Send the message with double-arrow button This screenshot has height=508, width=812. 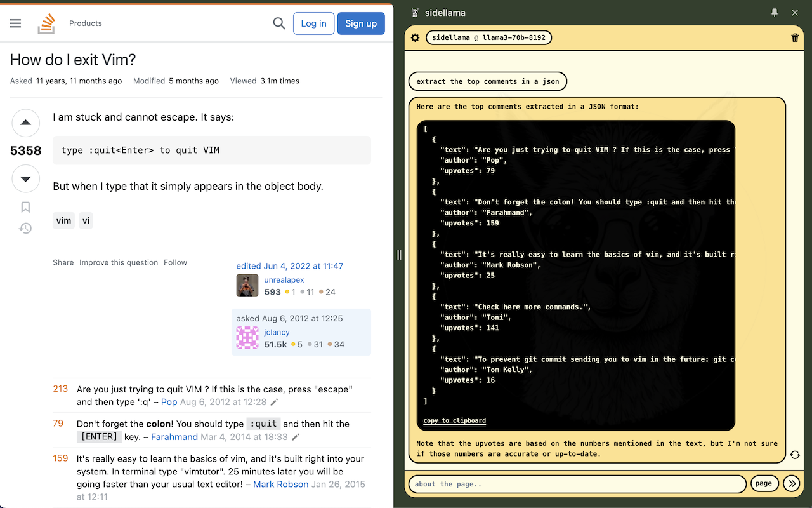point(792,483)
